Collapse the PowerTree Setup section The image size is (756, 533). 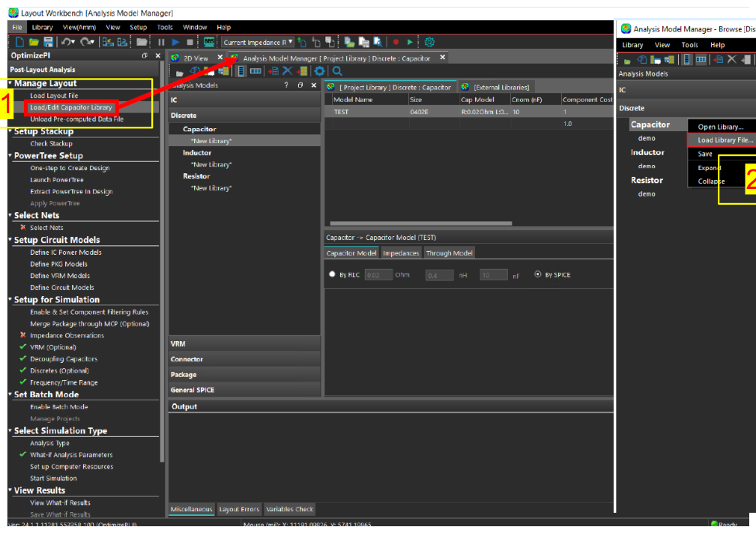(10, 155)
